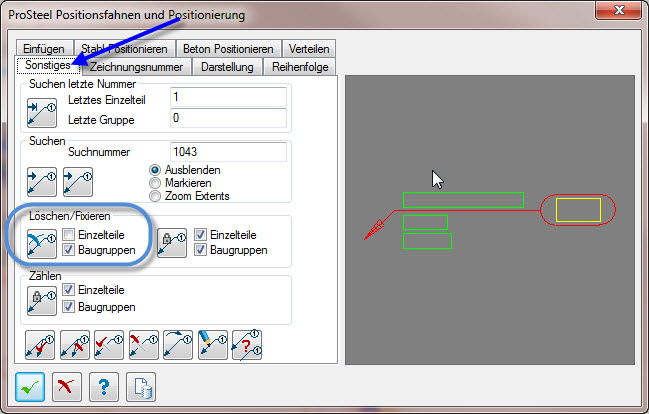Image resolution: width=649 pixels, height=414 pixels.
Task: Open the Stahl Positionieren tab
Action: coord(124,48)
